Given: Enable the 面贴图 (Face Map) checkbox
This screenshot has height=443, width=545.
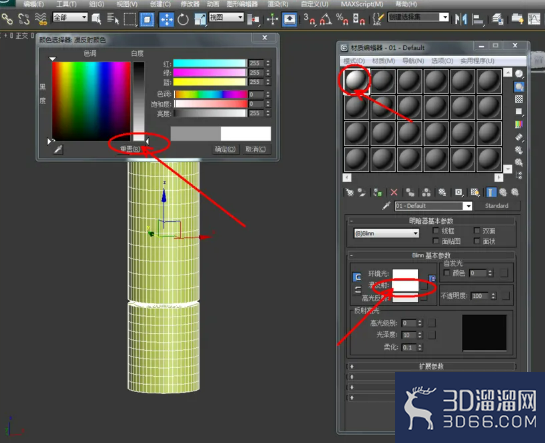Looking at the screenshot, I should tap(436, 241).
